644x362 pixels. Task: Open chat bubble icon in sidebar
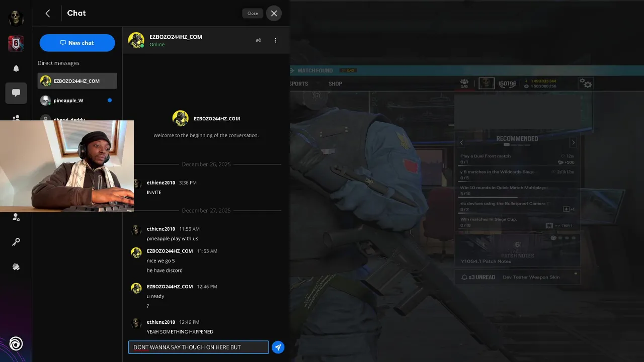pos(16,93)
